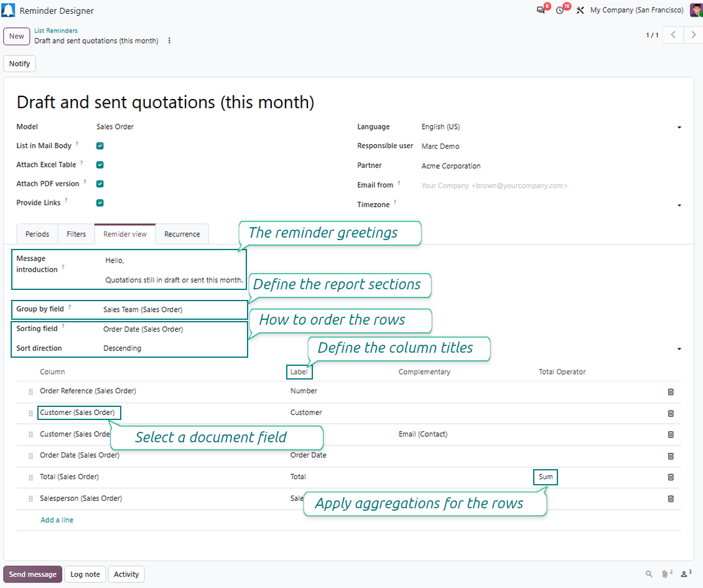
Task: Delete the Salesperson column row
Action: point(671,498)
